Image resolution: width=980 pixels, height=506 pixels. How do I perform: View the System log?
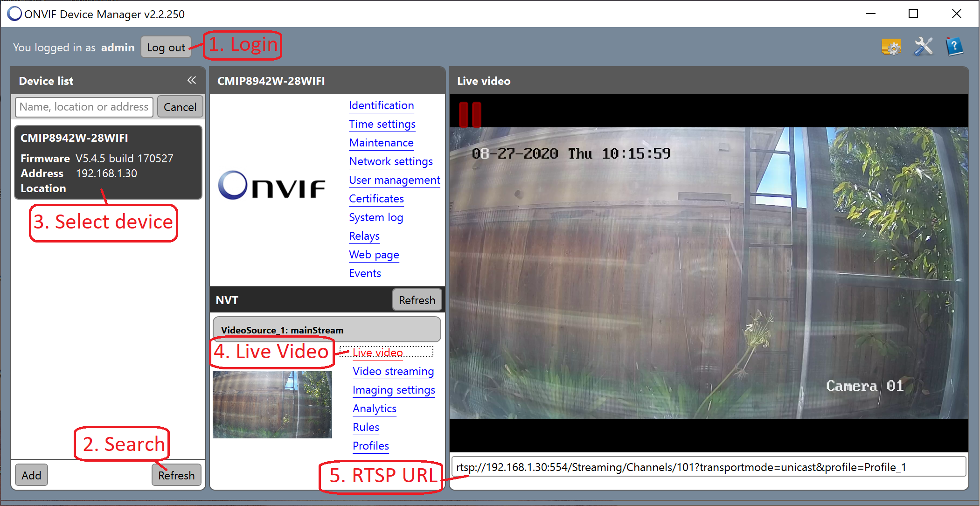[376, 217]
